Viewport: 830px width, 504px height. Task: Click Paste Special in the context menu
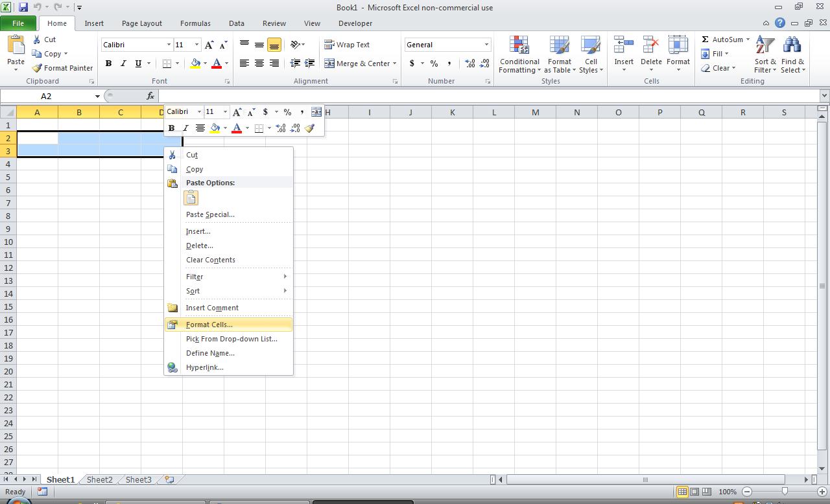click(x=210, y=214)
